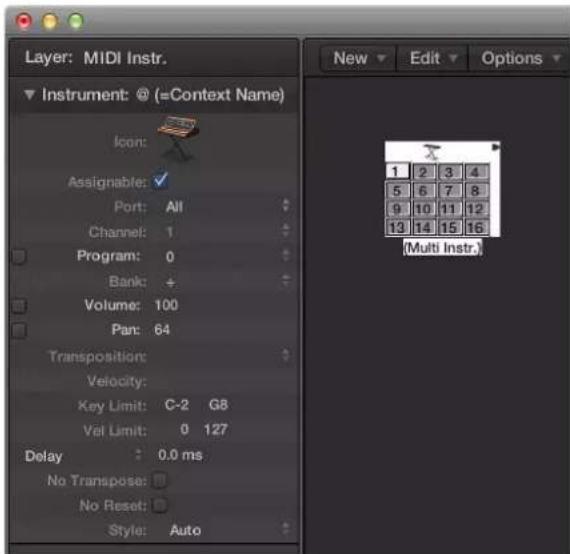The width and height of the screenshot is (570, 554).
Task: Click the keyboard icon atop Multi Instr. object
Action: pos(432,152)
